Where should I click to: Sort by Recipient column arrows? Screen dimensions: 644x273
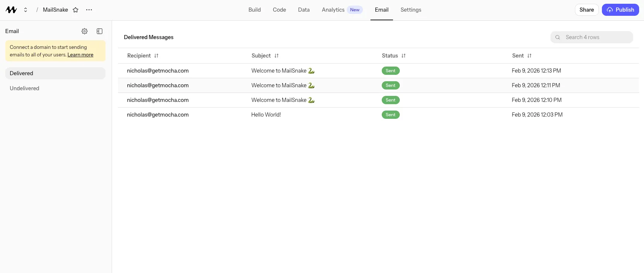(x=156, y=56)
